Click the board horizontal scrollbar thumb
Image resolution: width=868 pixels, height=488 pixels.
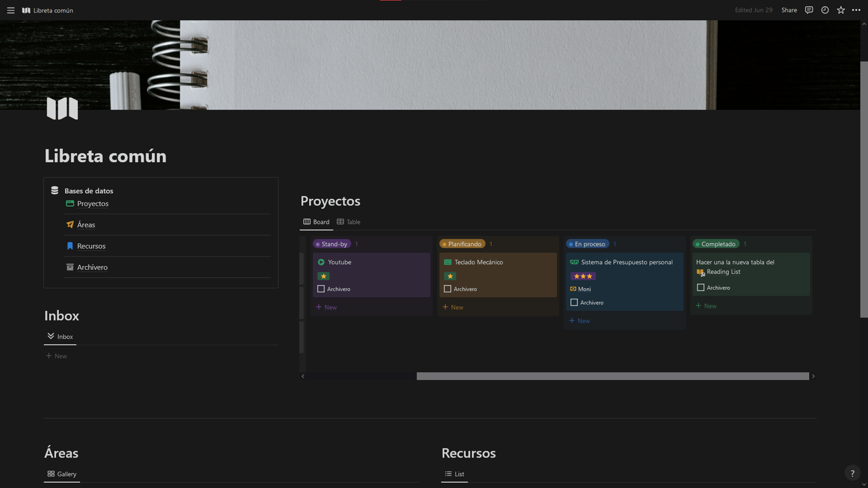pyautogui.click(x=613, y=376)
